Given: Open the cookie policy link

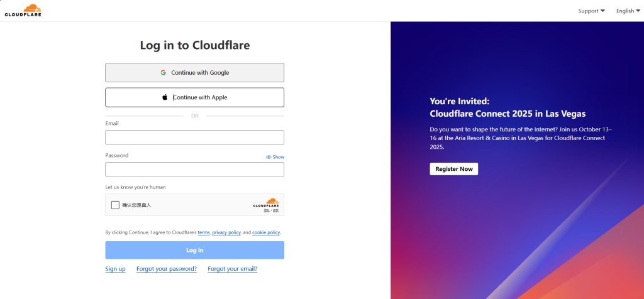Looking at the screenshot, I should [x=266, y=232].
